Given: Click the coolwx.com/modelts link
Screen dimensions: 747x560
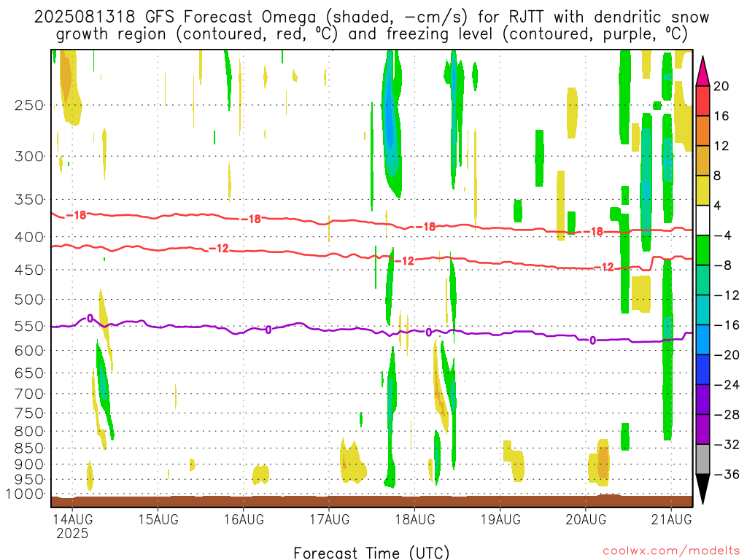Looking at the screenshot, I should pos(671,551).
